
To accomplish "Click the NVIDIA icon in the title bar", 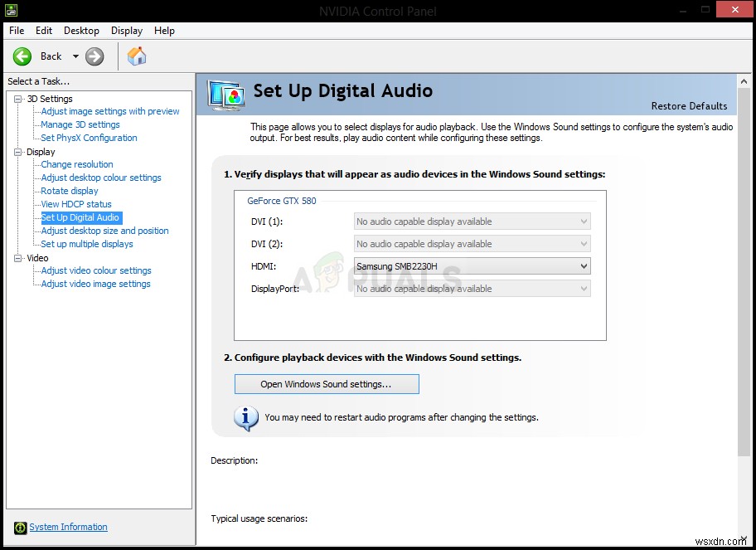I will click(x=11, y=9).
